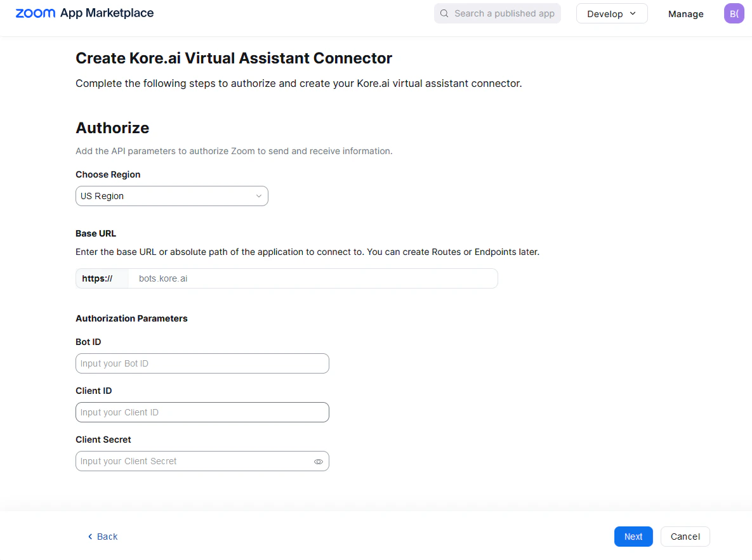Image resolution: width=752 pixels, height=560 pixels.
Task: Click the Next button
Action: coord(633,536)
